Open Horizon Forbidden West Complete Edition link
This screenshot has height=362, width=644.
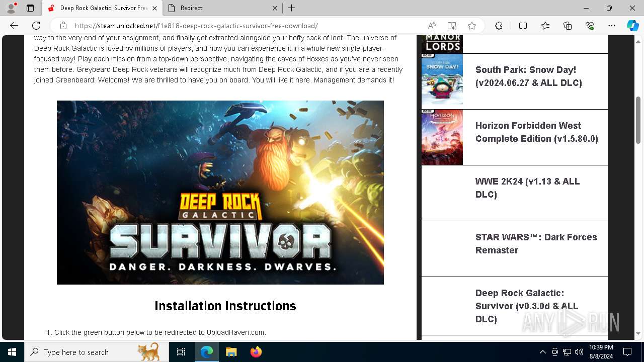point(536,132)
